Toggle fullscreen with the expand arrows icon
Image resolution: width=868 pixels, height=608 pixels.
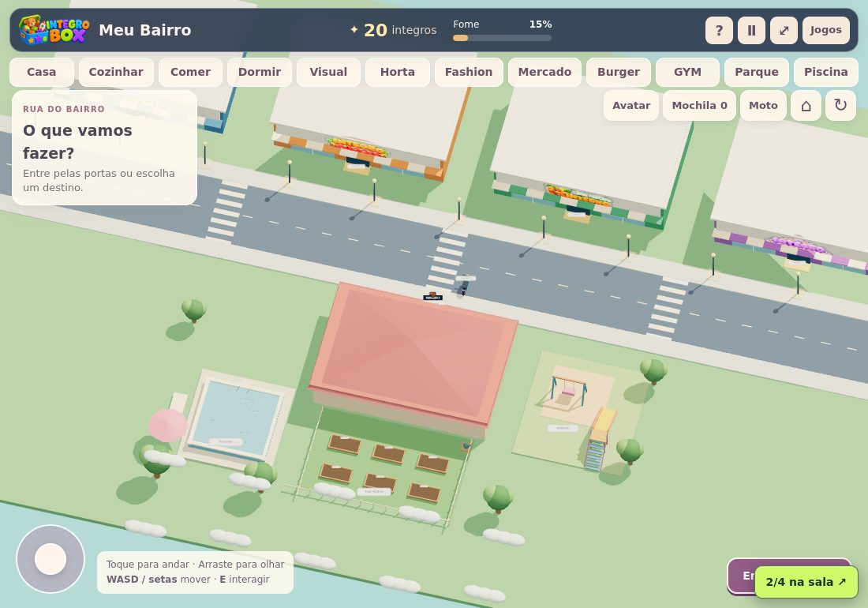[x=784, y=30]
